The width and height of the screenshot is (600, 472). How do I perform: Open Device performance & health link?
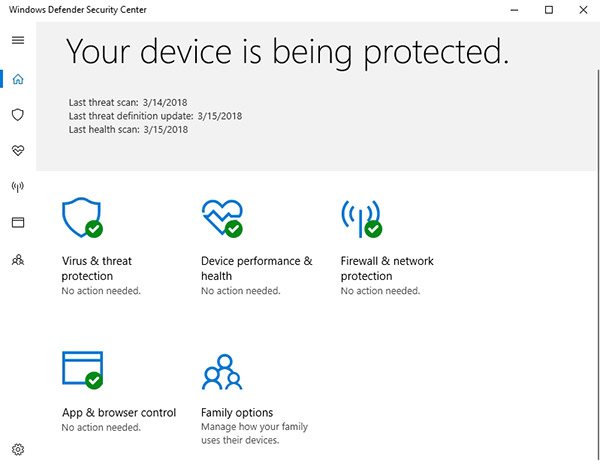pyautogui.click(x=256, y=268)
